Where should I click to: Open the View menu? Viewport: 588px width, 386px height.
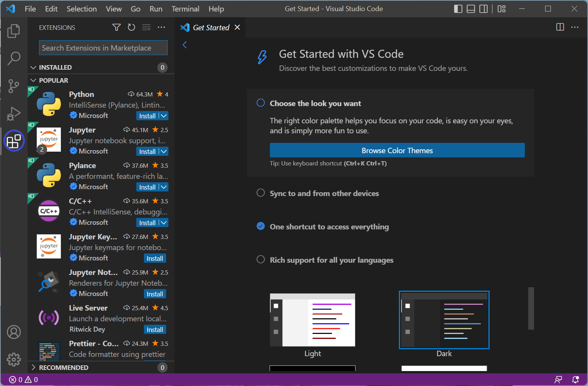pos(114,9)
